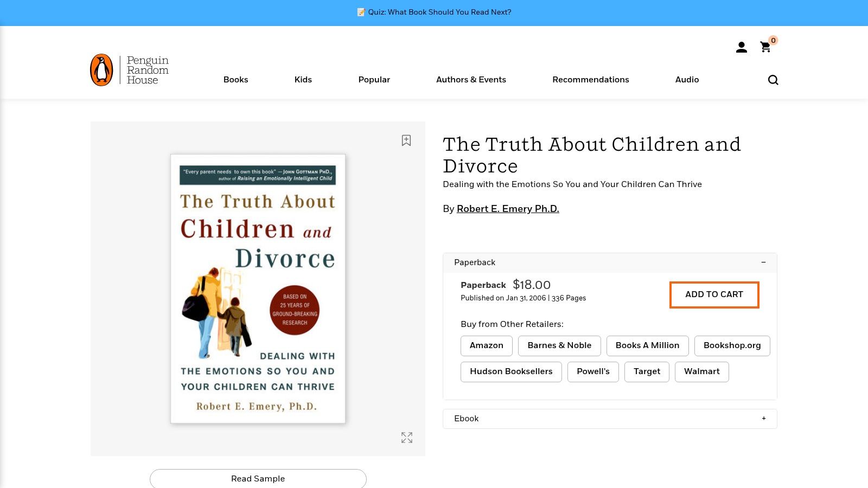Image resolution: width=868 pixels, height=488 pixels.
Task: Buy from Books A Million
Action: coord(647,345)
